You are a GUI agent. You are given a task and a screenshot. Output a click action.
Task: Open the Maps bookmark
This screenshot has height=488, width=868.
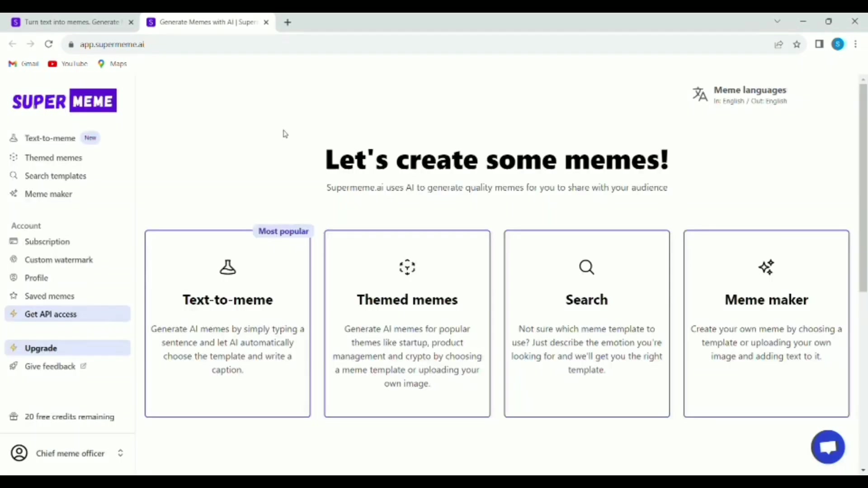pyautogui.click(x=113, y=64)
